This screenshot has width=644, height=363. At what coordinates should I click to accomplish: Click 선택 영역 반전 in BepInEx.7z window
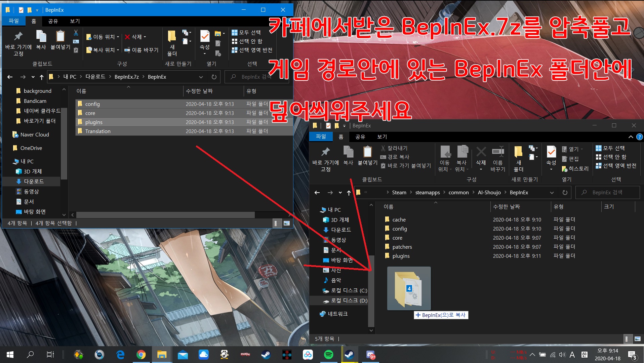tap(252, 50)
